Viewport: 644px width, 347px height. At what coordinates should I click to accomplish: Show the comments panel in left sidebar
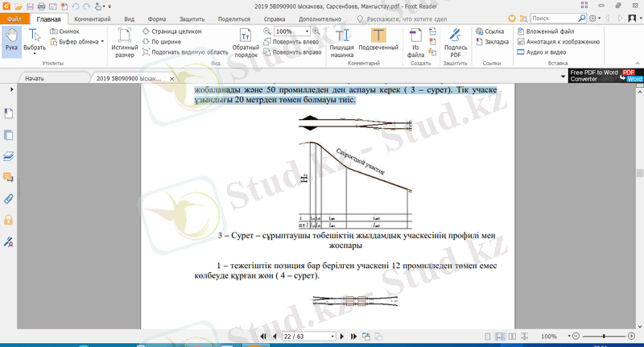pos(9,177)
